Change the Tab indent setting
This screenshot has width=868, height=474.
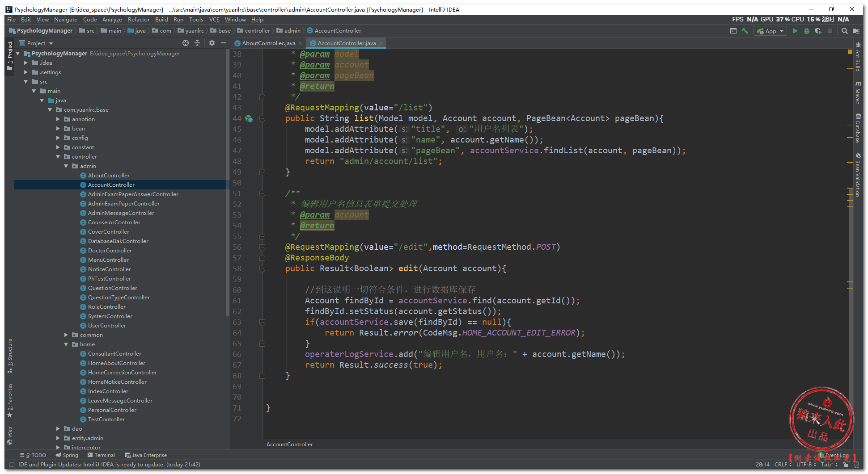(829, 465)
